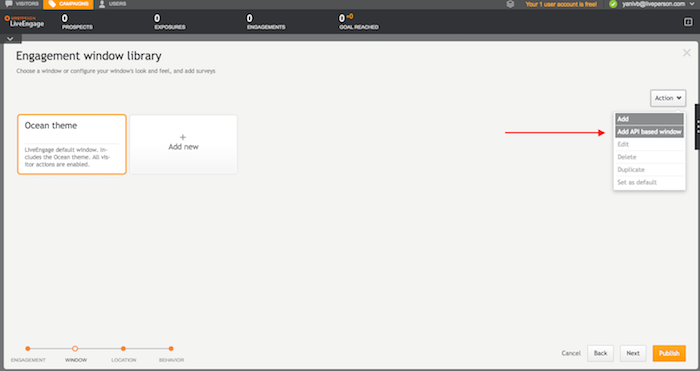Click the Cancel link

click(x=571, y=353)
